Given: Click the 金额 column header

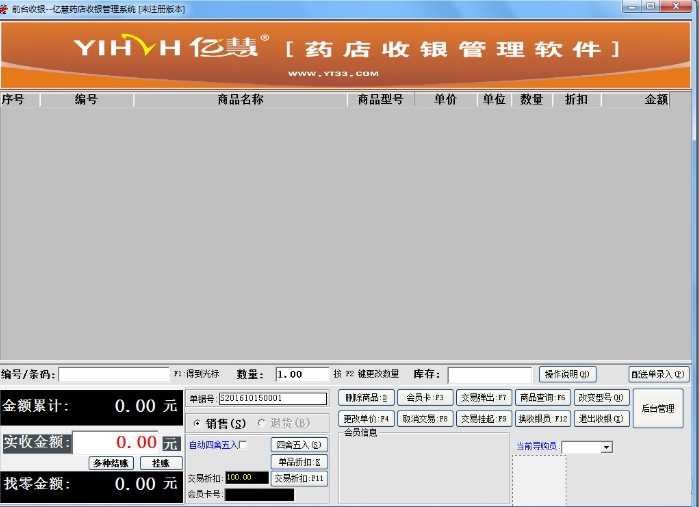Looking at the screenshot, I should pos(636,99).
